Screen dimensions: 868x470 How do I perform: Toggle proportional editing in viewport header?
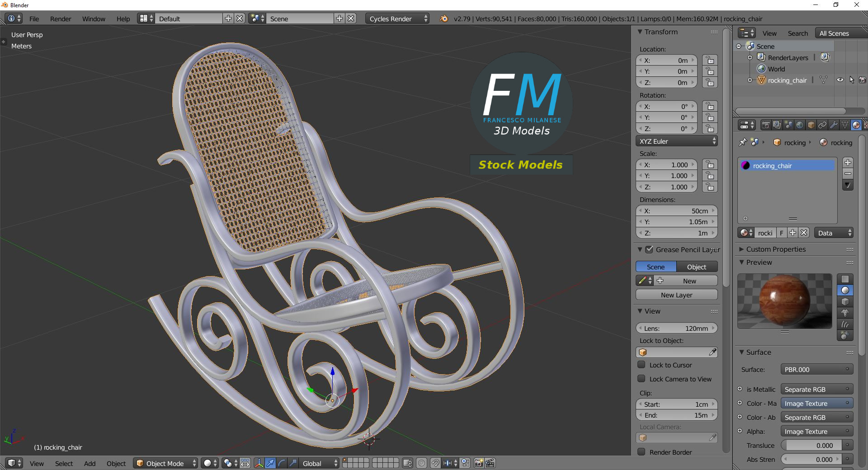[x=421, y=463]
